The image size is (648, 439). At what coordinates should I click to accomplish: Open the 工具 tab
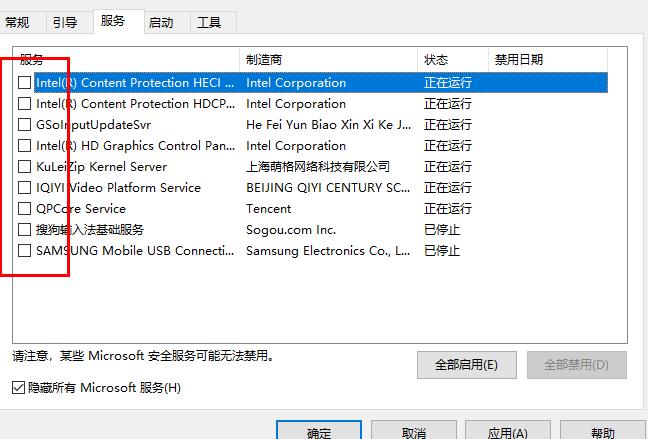209,22
